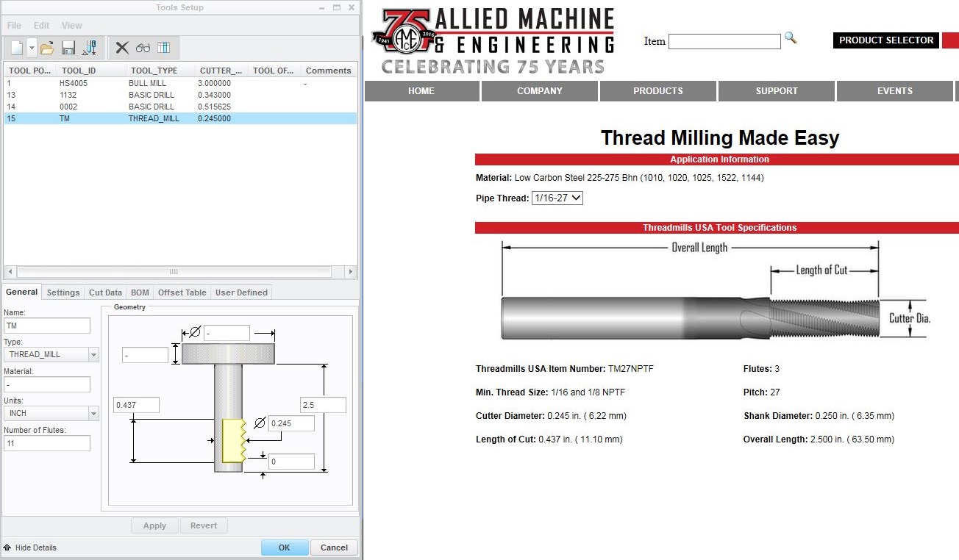Click the horizontal scrollbar thumb under tool table

point(174,271)
